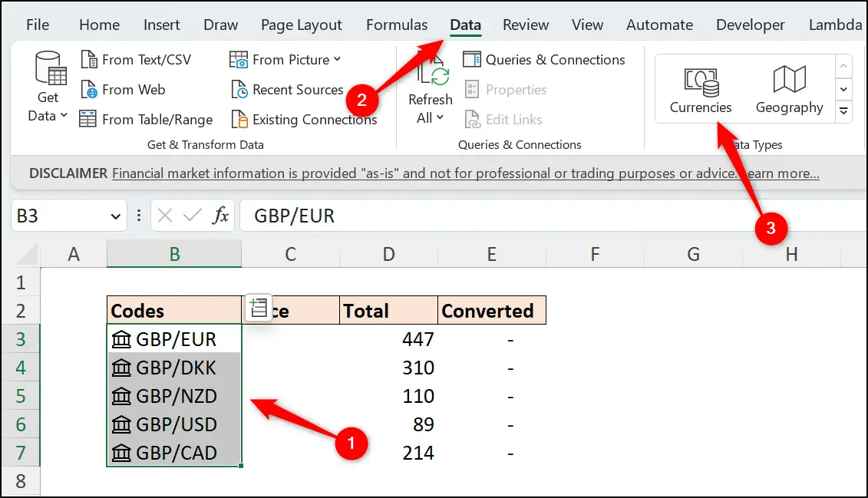
Task: Select column E header
Action: tap(492, 254)
